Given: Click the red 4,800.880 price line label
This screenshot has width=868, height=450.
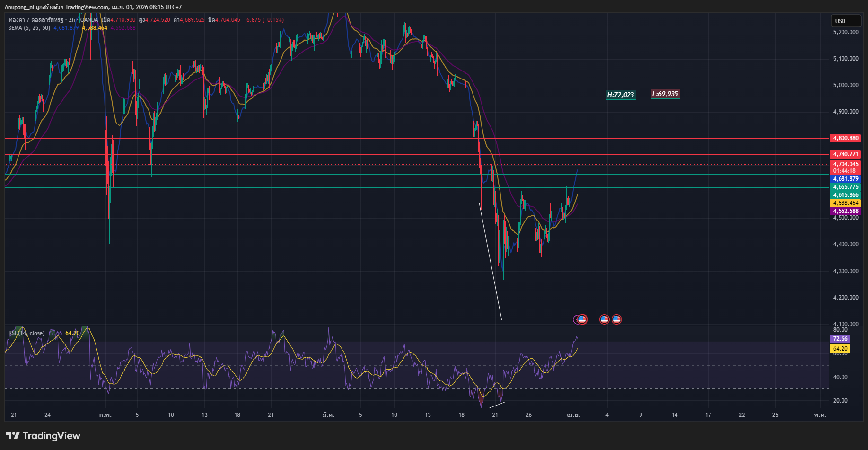Looking at the screenshot, I should [845, 138].
